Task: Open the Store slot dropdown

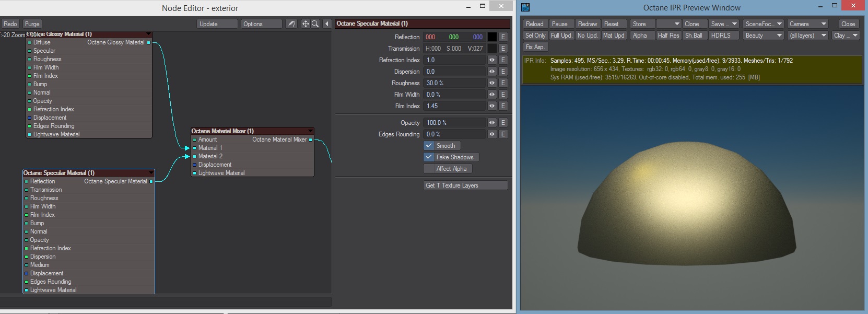Action: pyautogui.click(x=668, y=24)
